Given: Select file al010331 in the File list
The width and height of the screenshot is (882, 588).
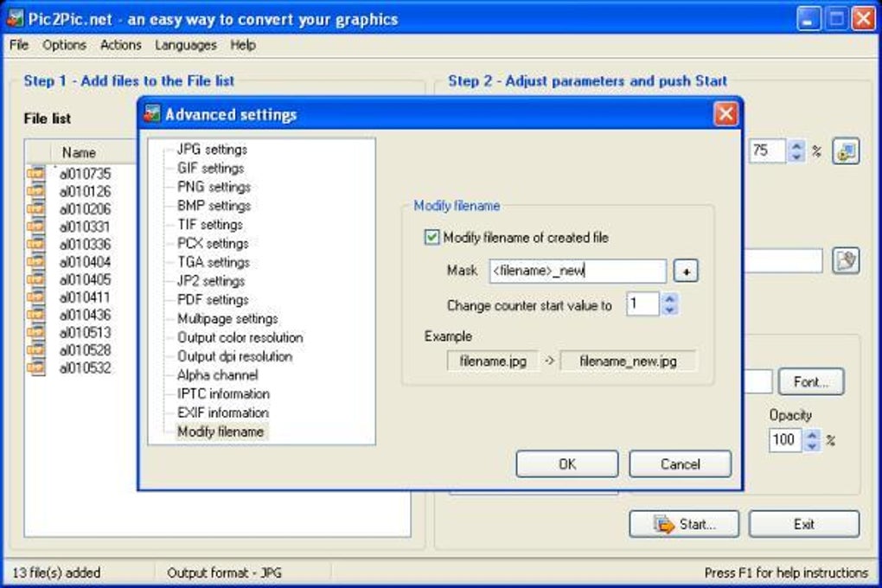Looking at the screenshot, I should pos(85,227).
